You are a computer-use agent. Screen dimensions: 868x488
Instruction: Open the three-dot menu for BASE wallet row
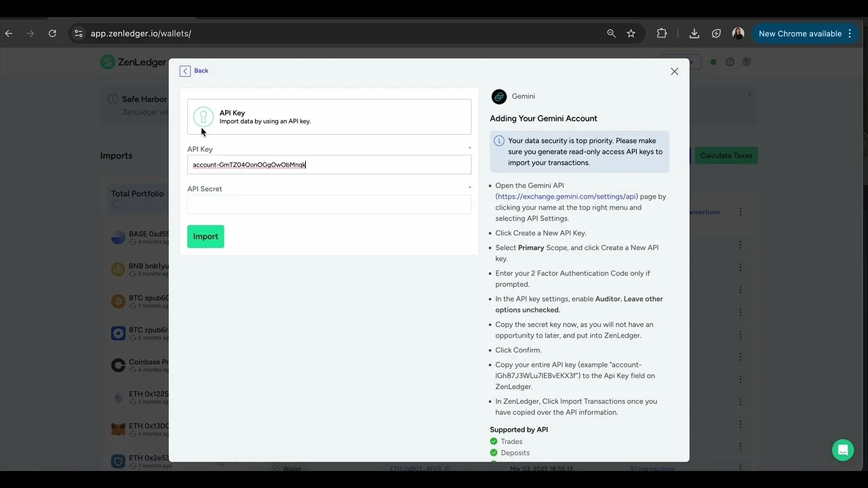click(x=741, y=245)
